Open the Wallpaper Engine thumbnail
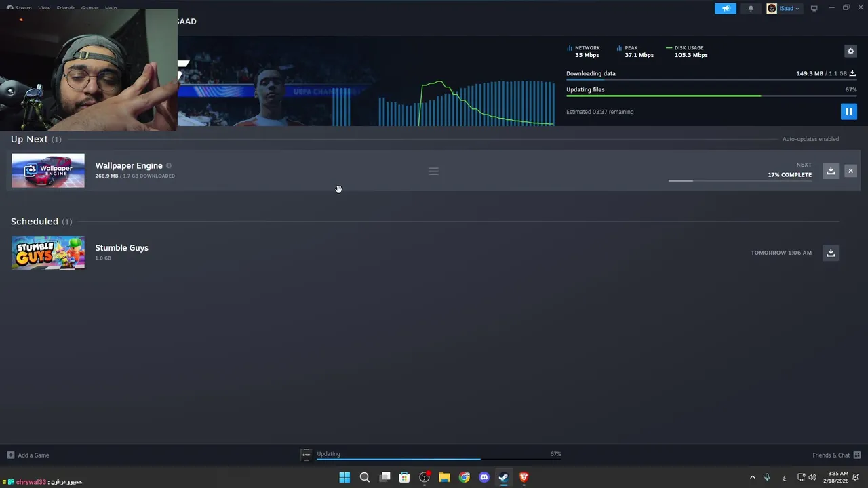Image resolution: width=868 pixels, height=488 pixels. point(48,171)
